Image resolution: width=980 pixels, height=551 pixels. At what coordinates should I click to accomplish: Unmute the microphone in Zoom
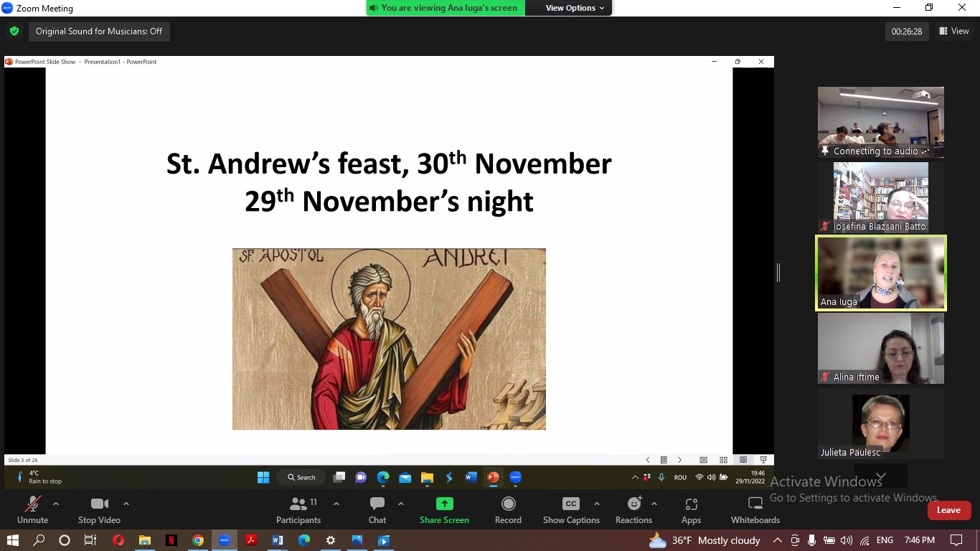tap(32, 510)
